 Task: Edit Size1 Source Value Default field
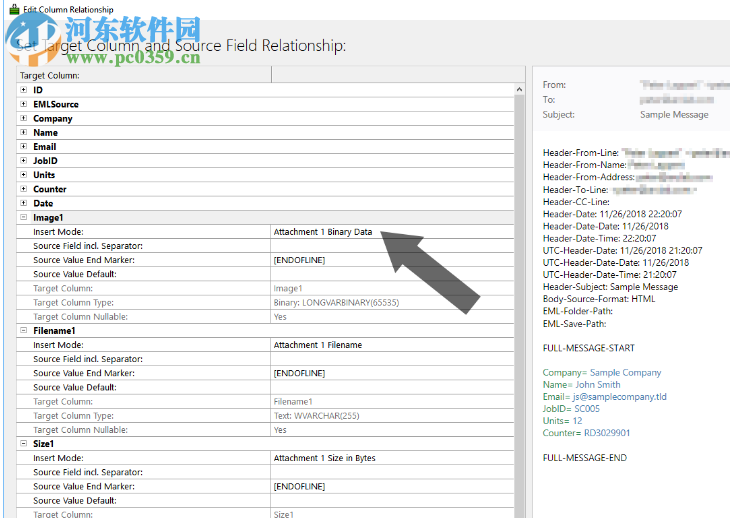[x=392, y=500]
